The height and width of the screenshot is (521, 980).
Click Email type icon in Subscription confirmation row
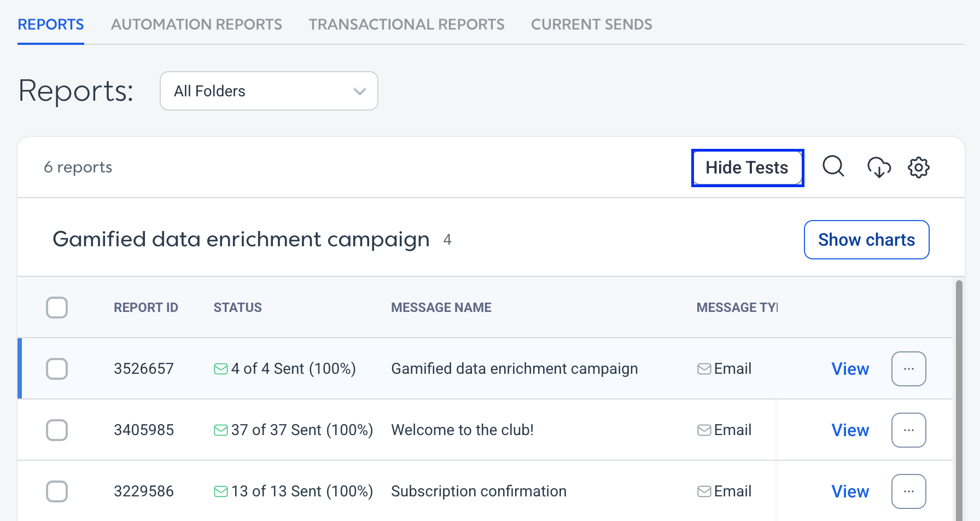[x=704, y=491]
